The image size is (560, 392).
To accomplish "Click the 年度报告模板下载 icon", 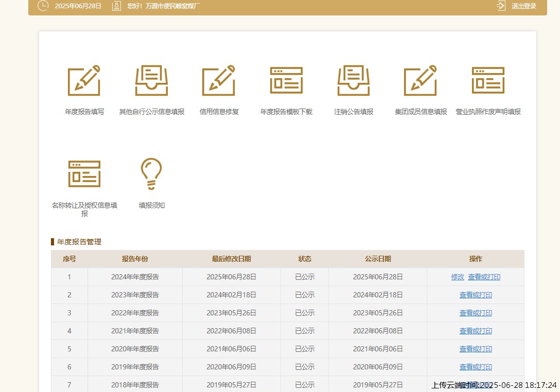I will [x=286, y=80].
